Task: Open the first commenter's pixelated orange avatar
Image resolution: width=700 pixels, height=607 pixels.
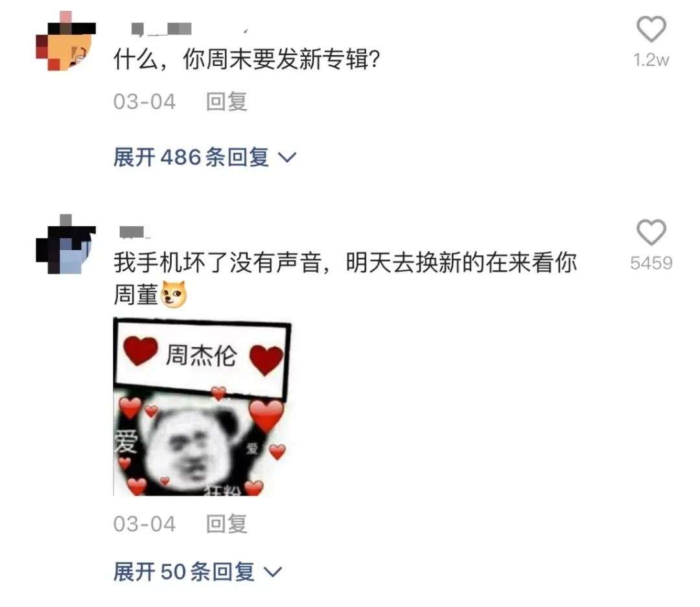Action: point(65,41)
